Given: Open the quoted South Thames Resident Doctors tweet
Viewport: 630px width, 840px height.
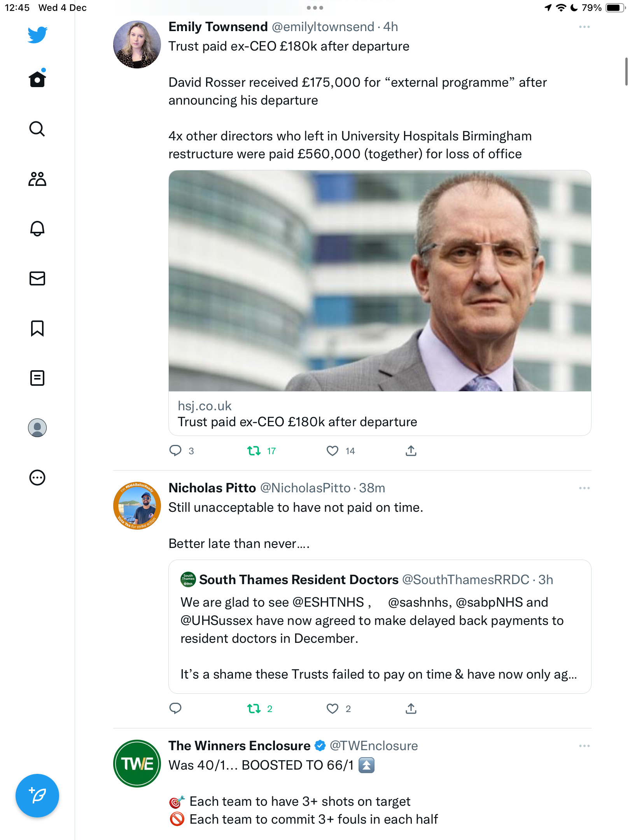Looking at the screenshot, I should (x=380, y=626).
